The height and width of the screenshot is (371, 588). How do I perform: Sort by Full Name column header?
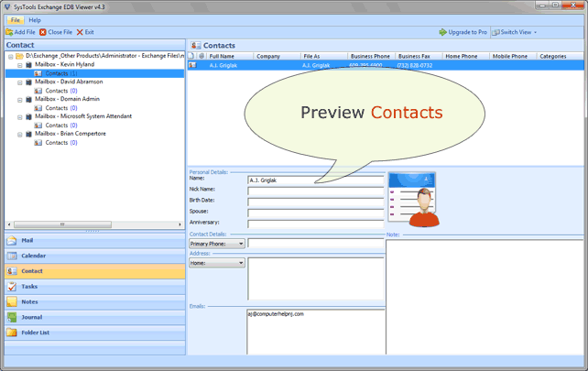230,56
